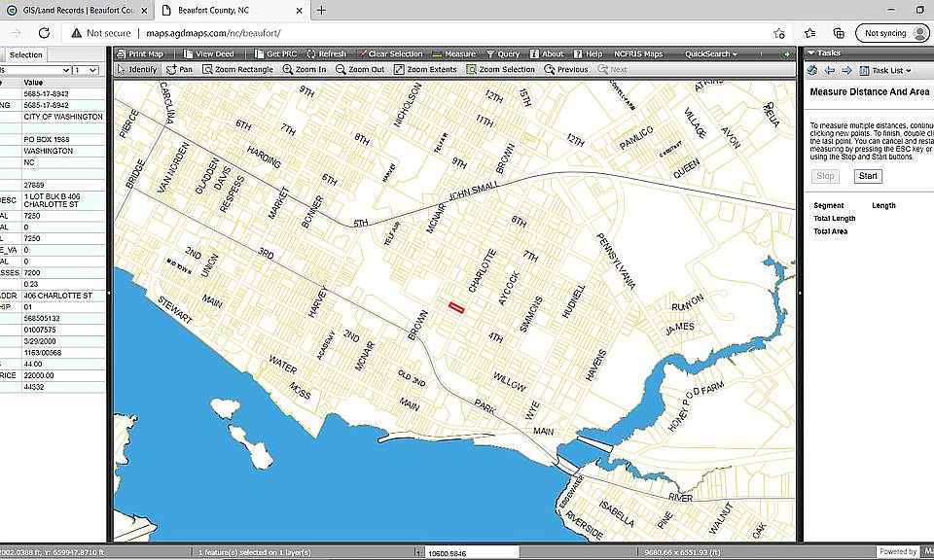Open the Task List dropdown

click(885, 70)
